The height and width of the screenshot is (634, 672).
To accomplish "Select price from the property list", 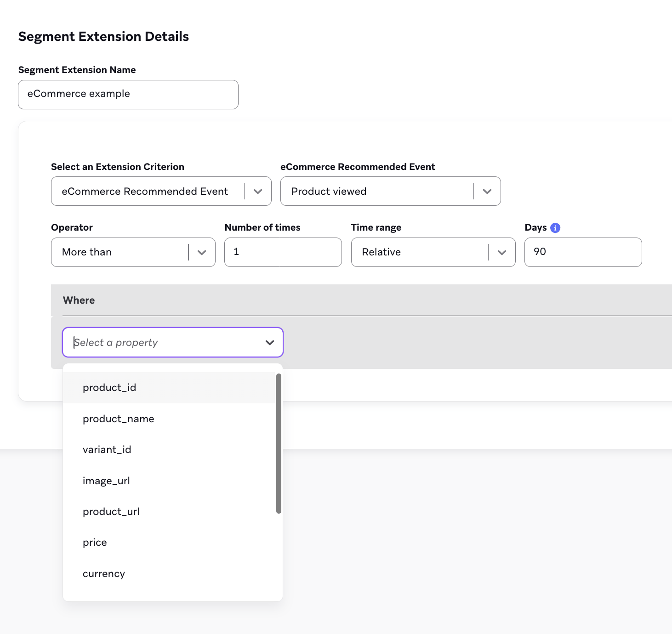I will (x=95, y=542).
